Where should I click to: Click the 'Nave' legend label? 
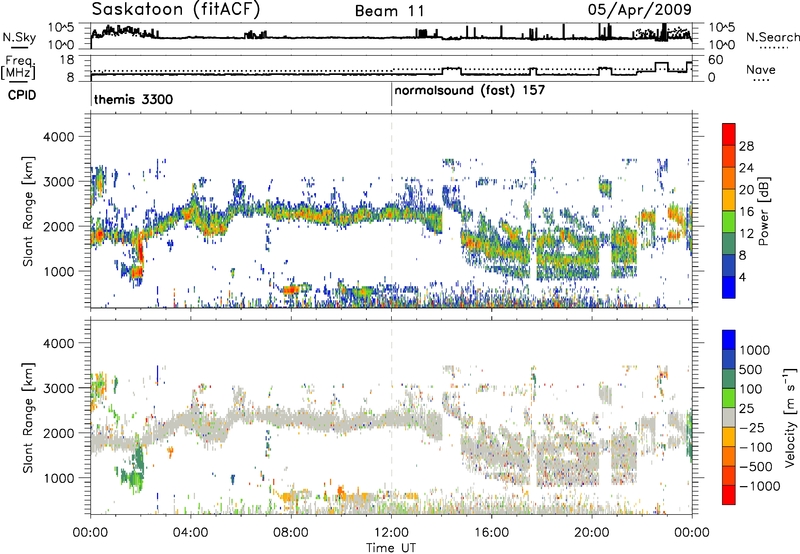coord(761,69)
